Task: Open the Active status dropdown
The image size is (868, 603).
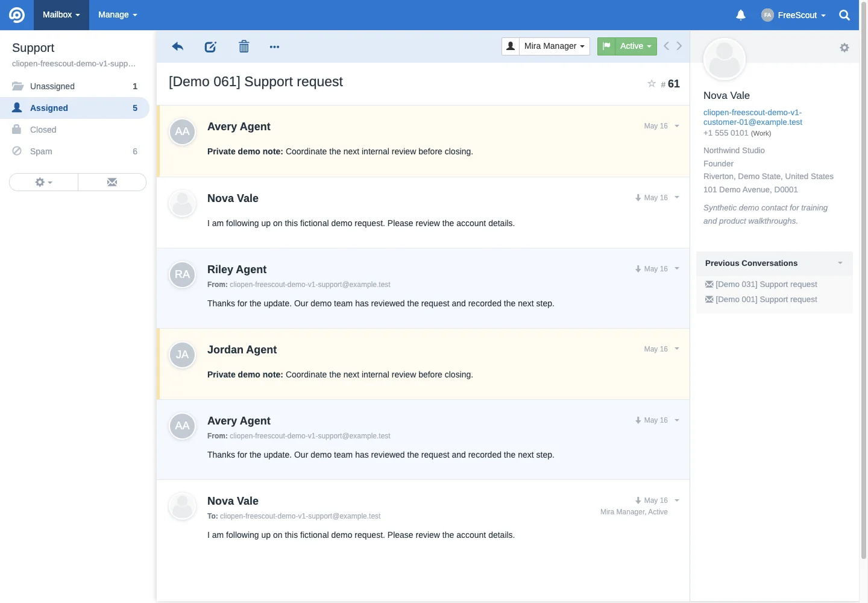Action: click(x=635, y=46)
